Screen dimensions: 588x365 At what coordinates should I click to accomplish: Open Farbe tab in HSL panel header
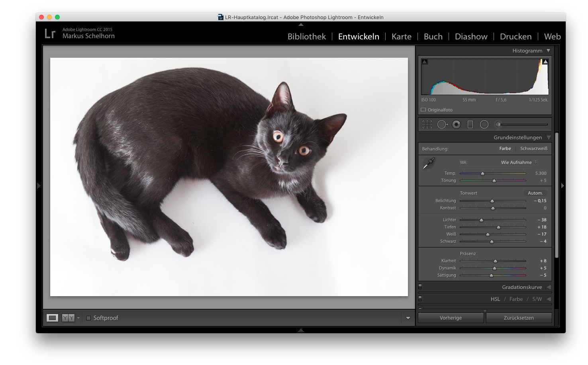click(x=516, y=299)
